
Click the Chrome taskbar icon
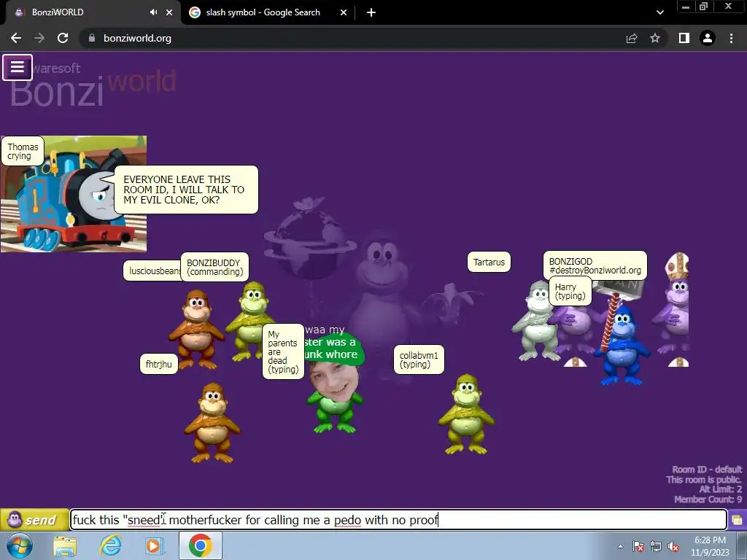(201, 545)
